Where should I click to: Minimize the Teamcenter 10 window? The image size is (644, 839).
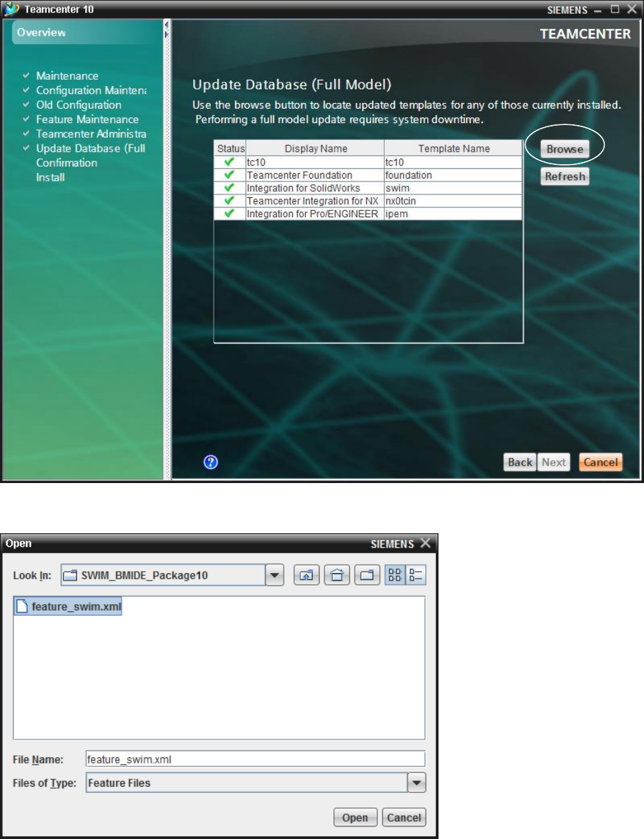tap(597, 9)
